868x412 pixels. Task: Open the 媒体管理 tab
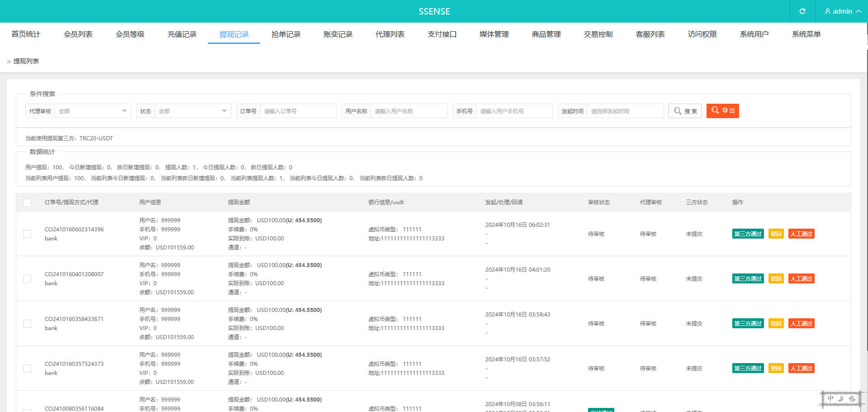pos(494,34)
